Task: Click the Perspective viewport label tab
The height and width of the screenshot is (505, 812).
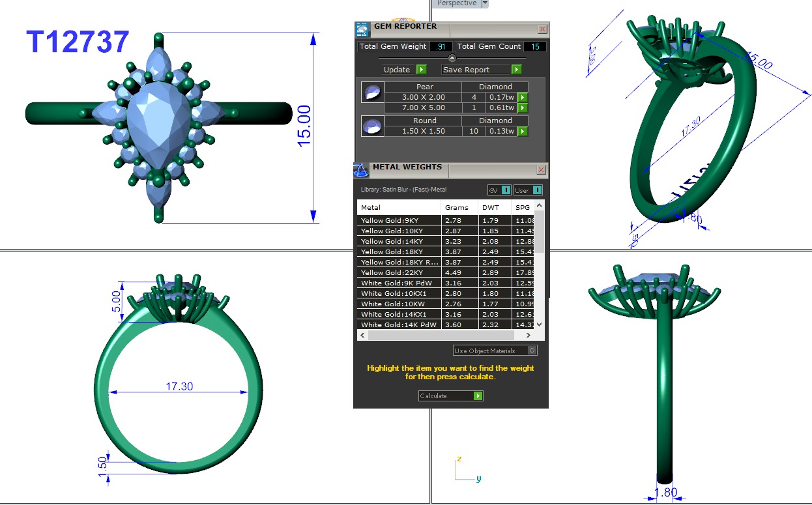Action: tap(457, 3)
